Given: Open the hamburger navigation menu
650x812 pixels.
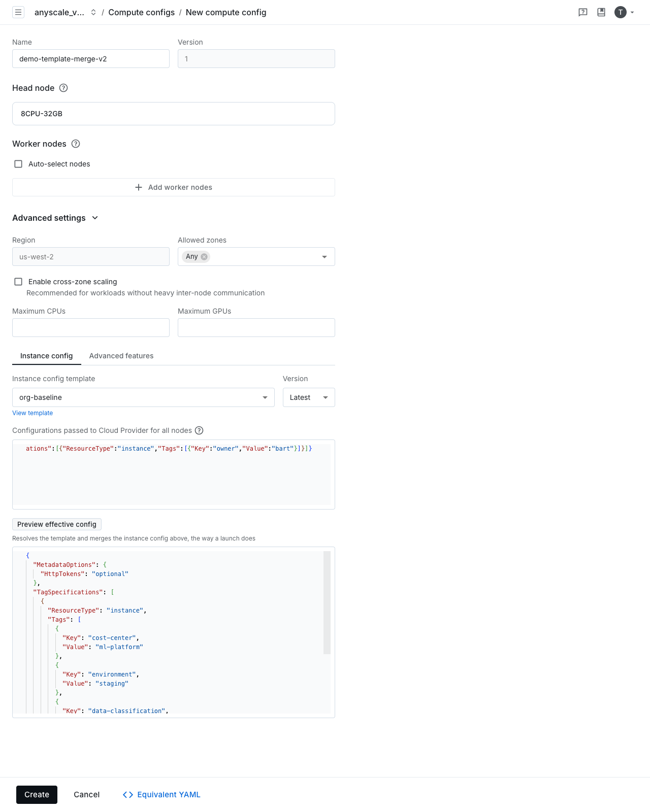Looking at the screenshot, I should (x=18, y=12).
